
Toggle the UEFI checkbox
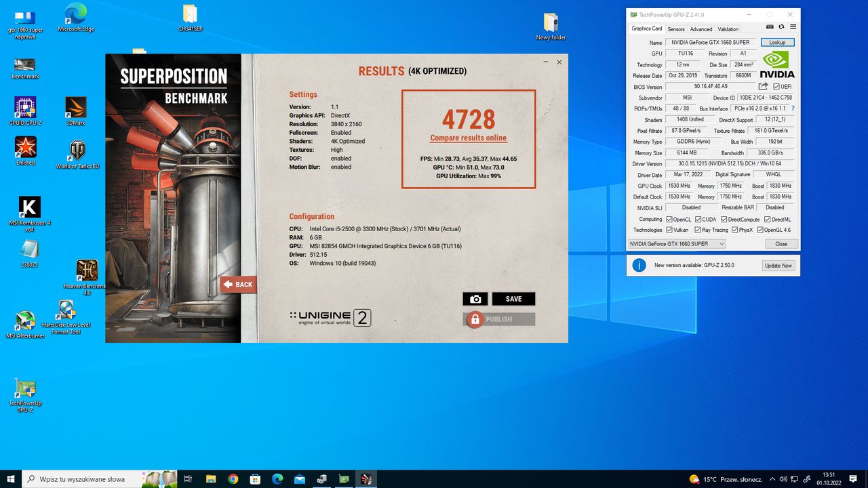coord(776,87)
